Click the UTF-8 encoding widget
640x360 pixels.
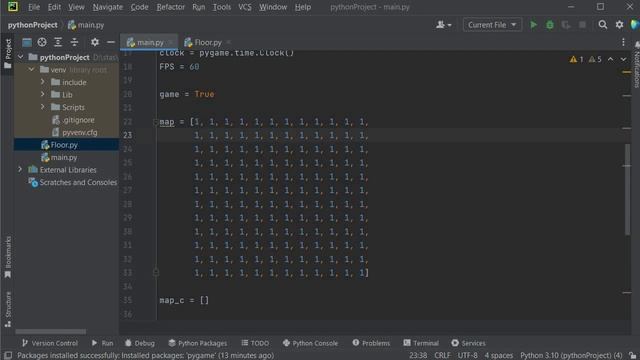pyautogui.click(x=467, y=356)
